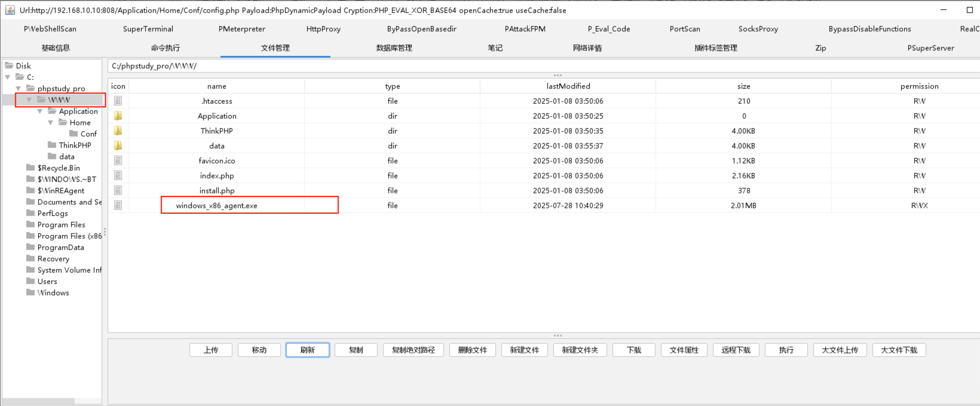
Task: Click the 上传 upload button
Action: [x=211, y=350]
